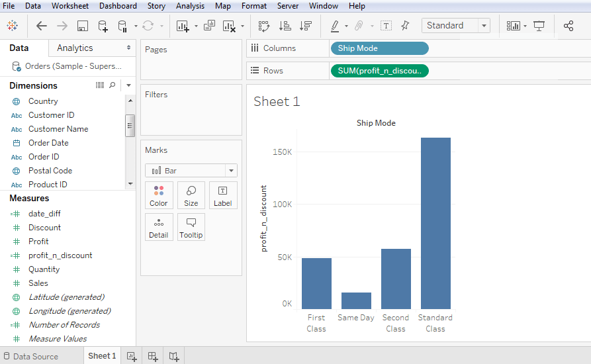Click the Show/Hide Cards icon
Screen dimensions: 591x364
coord(513,26)
